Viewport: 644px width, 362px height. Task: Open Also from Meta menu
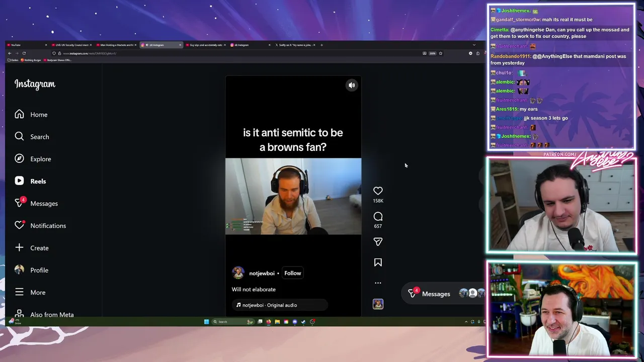click(44, 314)
